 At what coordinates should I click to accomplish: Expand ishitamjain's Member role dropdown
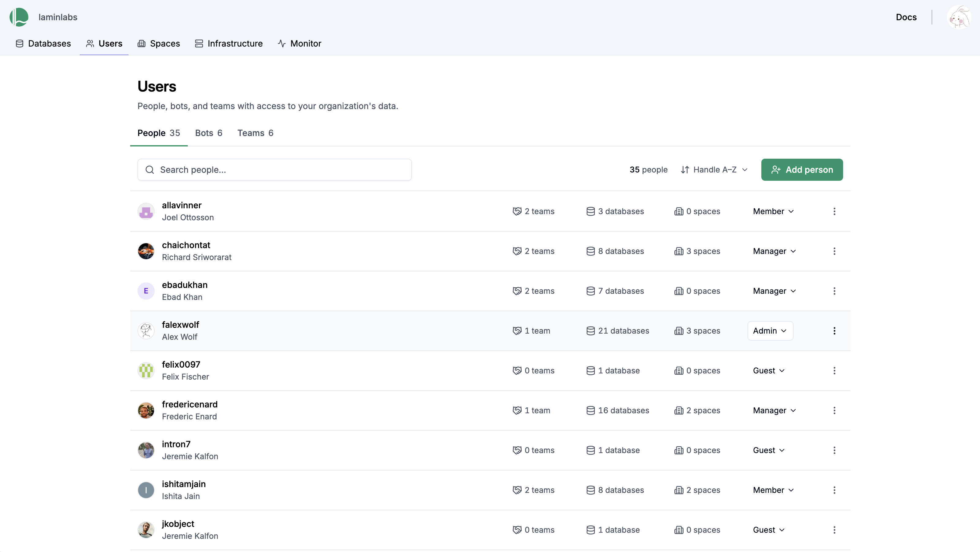tap(773, 490)
